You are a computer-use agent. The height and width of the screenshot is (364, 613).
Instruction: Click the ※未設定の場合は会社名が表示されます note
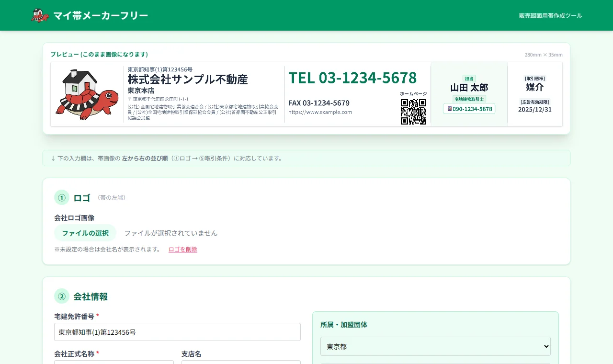tap(108, 249)
